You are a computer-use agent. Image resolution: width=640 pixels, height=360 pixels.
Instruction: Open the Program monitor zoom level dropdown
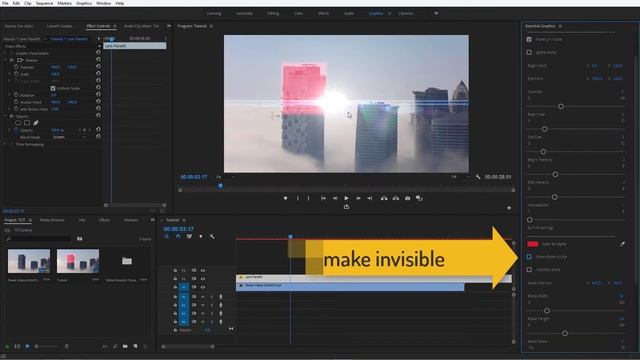[225, 177]
